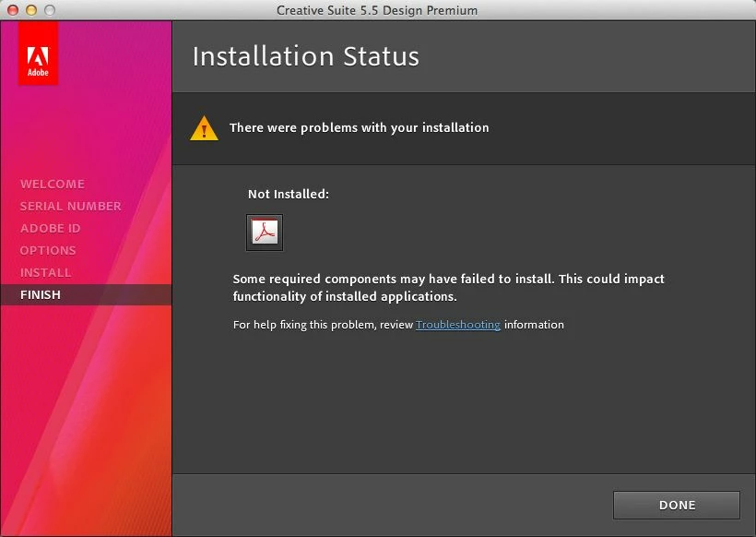Click the Installation Status heading

tap(306, 56)
